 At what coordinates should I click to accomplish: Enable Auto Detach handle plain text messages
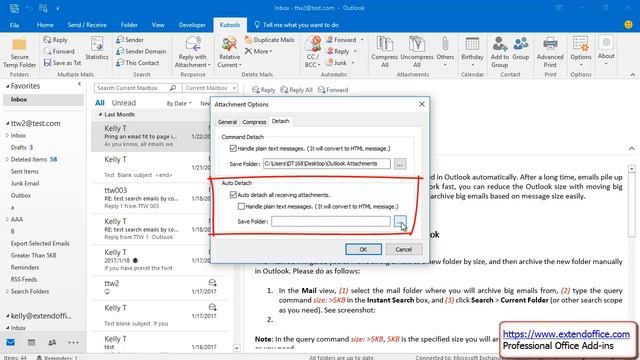[241, 207]
